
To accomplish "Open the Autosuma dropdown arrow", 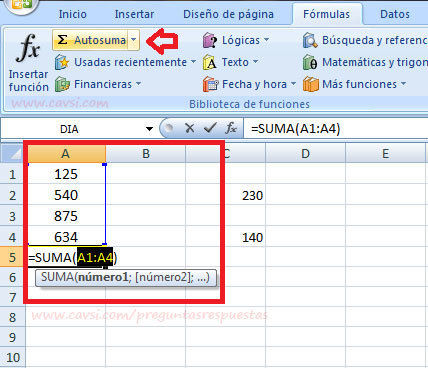I will (134, 40).
